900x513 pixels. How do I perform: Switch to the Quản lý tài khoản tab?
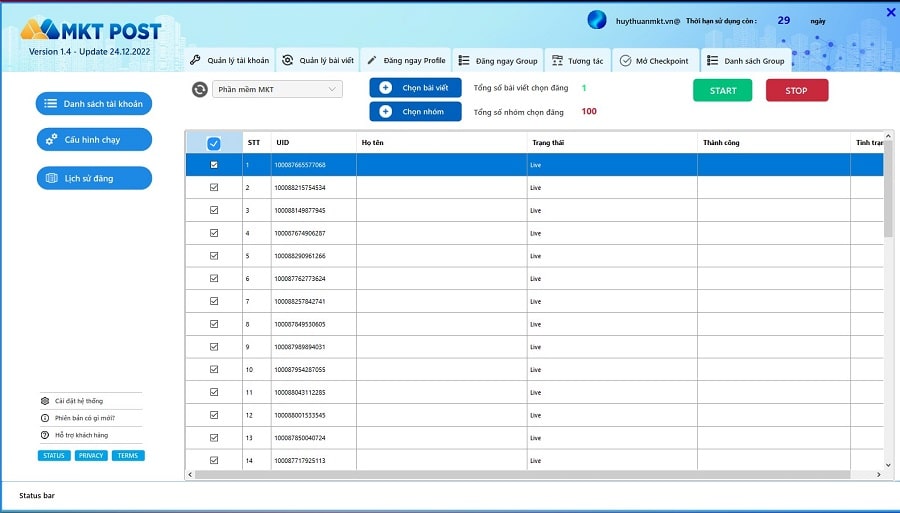click(x=230, y=60)
